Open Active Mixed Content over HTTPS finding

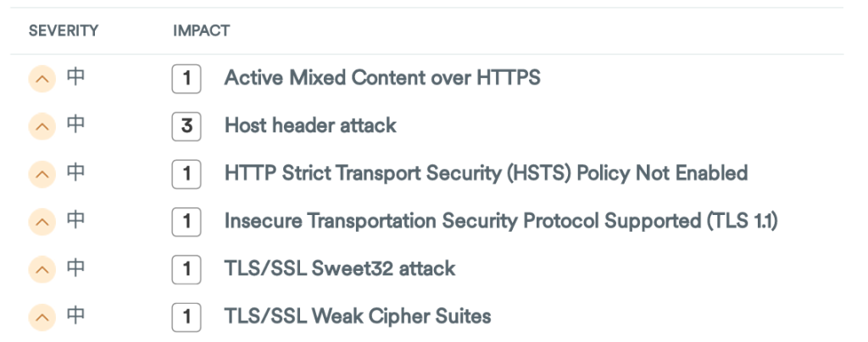(382, 79)
